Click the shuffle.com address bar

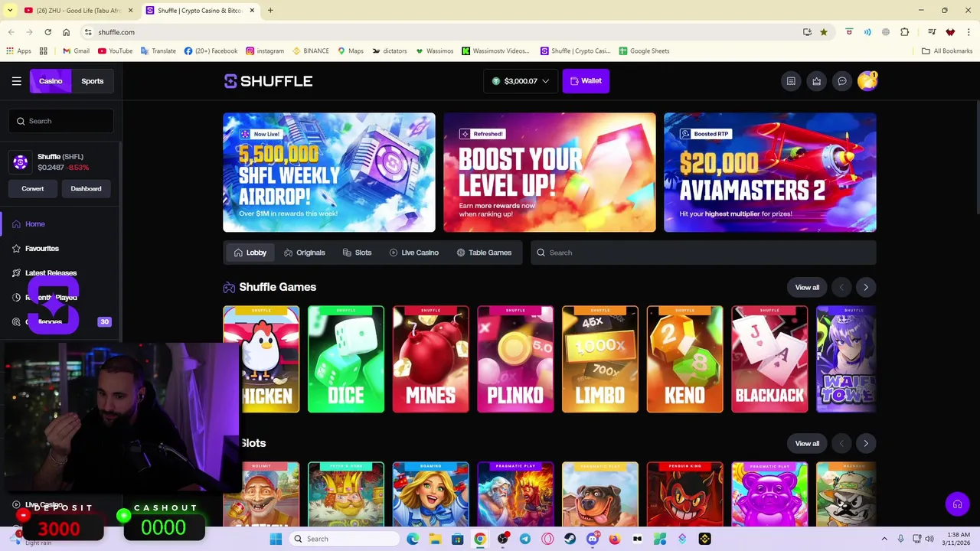click(x=444, y=32)
